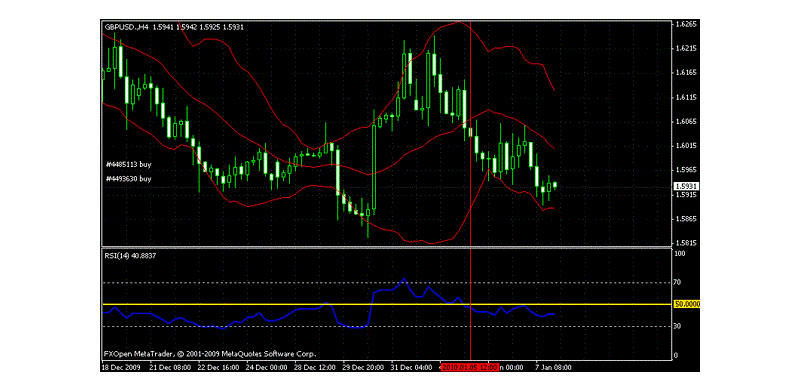The image size is (800, 390).
Task: Select the last candlestick beside the 1.5931 tag
Action: (x=555, y=185)
